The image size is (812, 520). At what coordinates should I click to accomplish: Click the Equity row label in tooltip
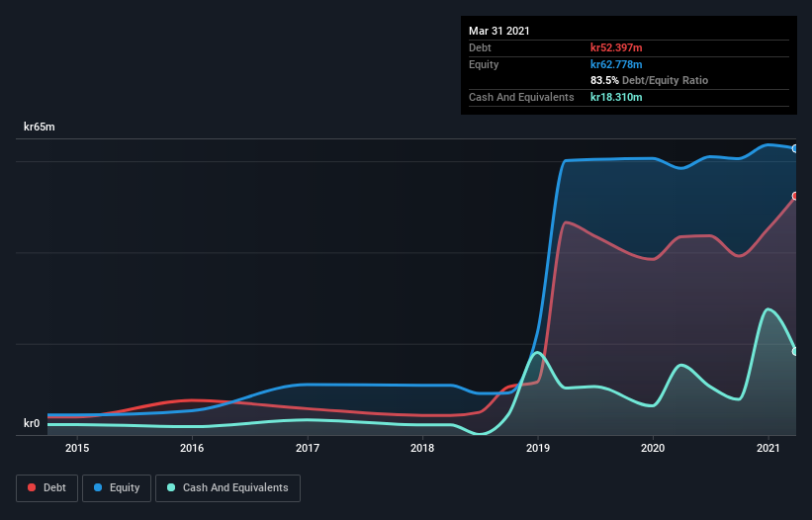484,64
